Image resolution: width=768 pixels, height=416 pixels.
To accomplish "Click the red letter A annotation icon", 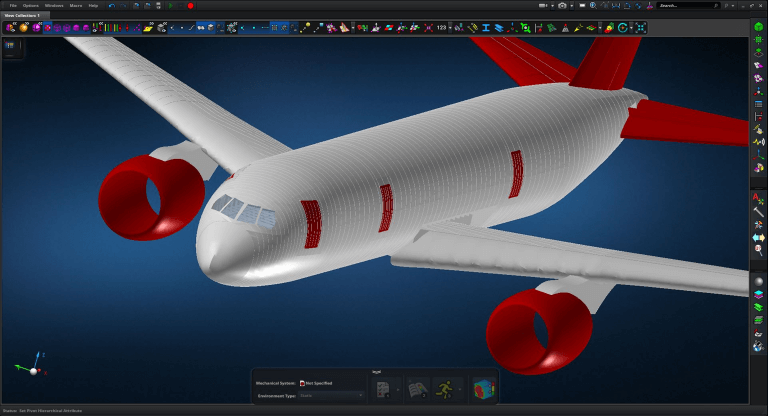I will pyautogui.click(x=758, y=198).
